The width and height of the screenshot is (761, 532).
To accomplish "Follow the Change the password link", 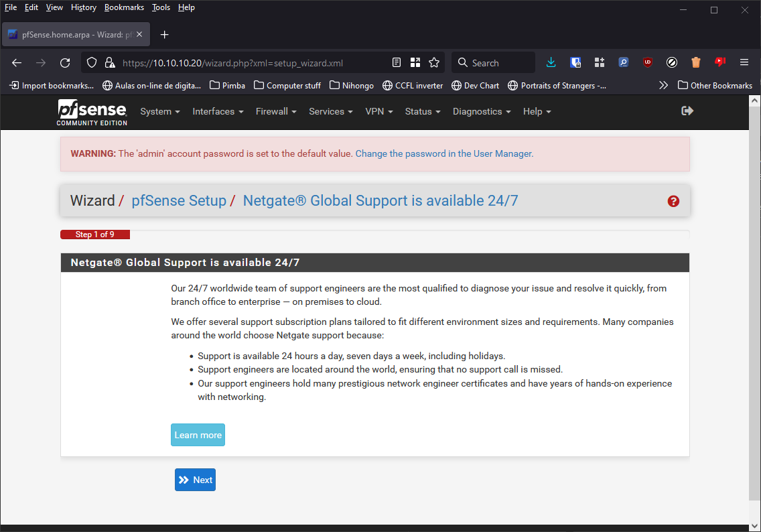I will point(443,153).
